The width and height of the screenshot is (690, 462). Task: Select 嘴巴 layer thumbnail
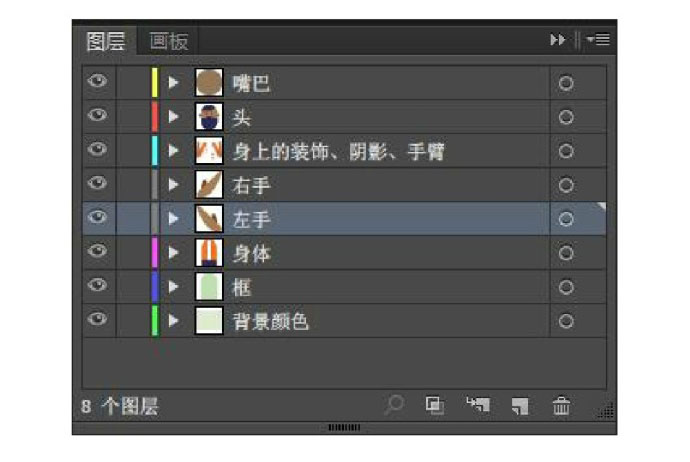[209, 83]
